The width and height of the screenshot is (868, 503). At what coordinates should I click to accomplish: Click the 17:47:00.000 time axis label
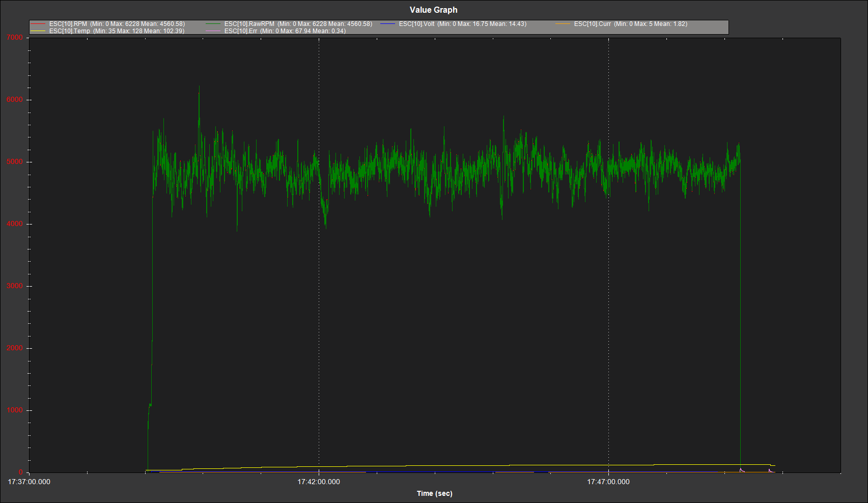[x=608, y=482]
